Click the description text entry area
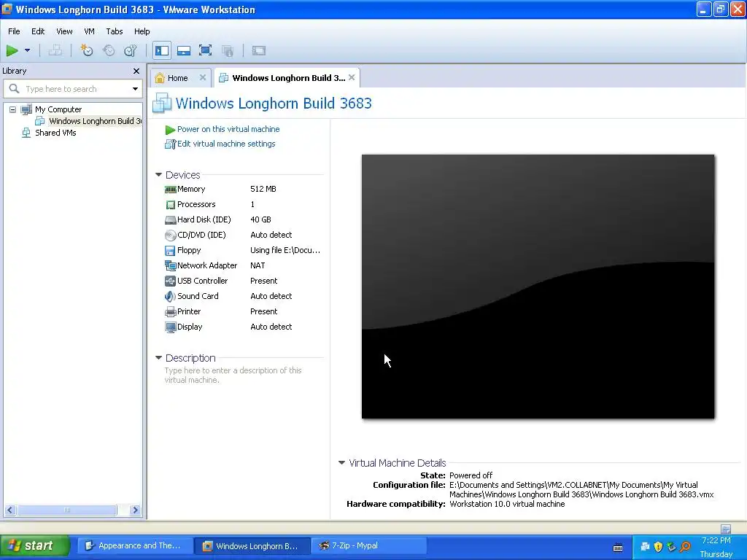The width and height of the screenshot is (747, 560). click(233, 376)
